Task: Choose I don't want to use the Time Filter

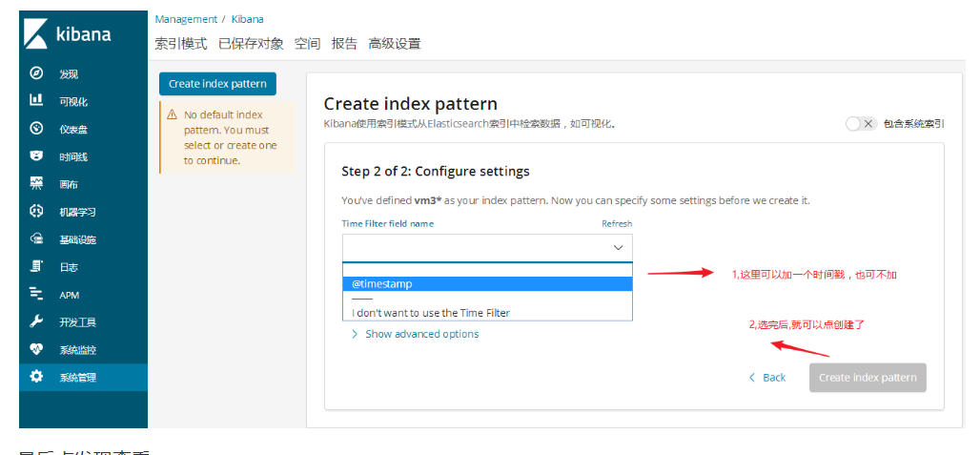Action: click(487, 313)
